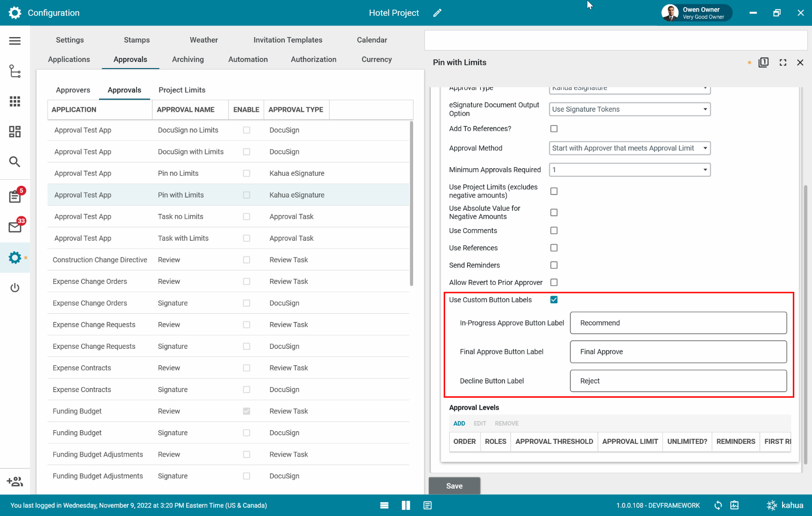Image resolution: width=812 pixels, height=516 pixels.
Task: Open the messages envelope icon with badge
Action: [x=15, y=227]
